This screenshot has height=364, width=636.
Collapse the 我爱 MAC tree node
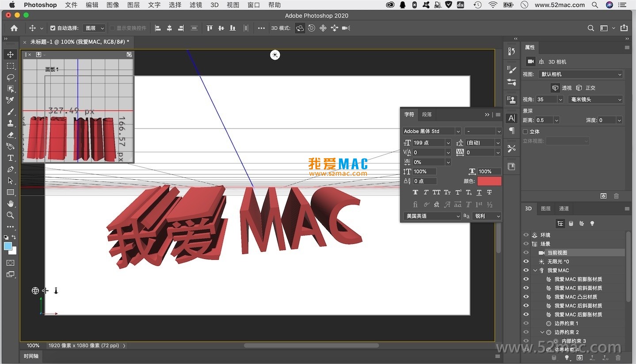[x=535, y=270]
